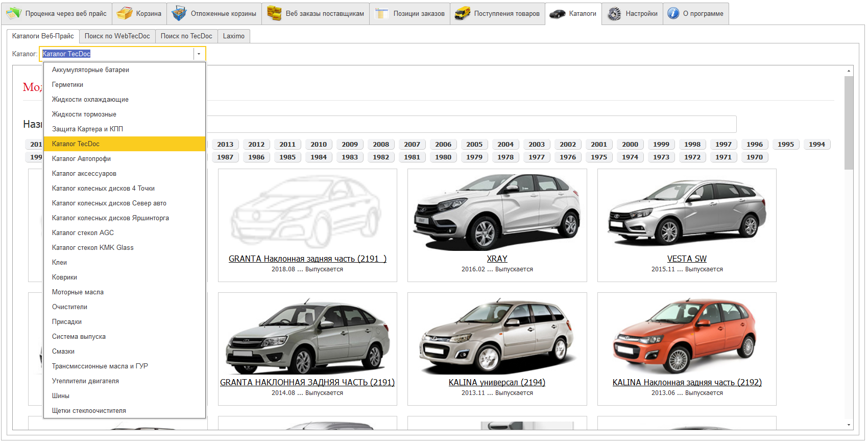Screen dimensions: 868x442
Task: Open KALINA универсал (2194) link
Action: point(497,383)
